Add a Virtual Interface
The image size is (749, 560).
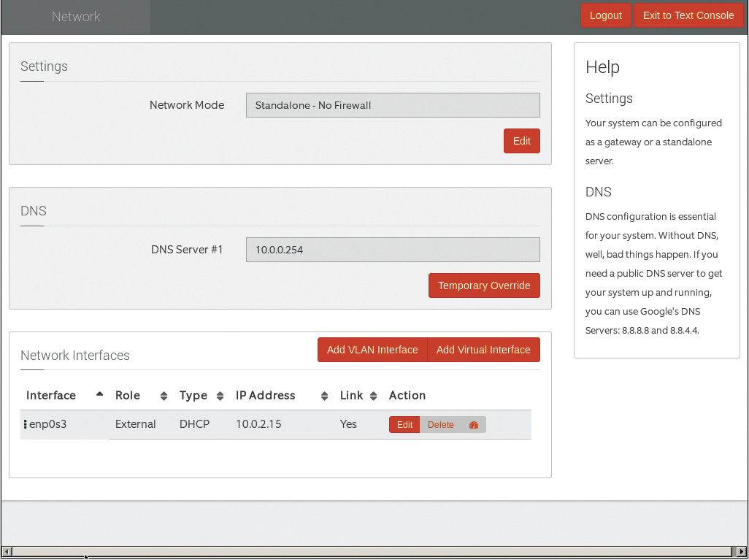(483, 350)
